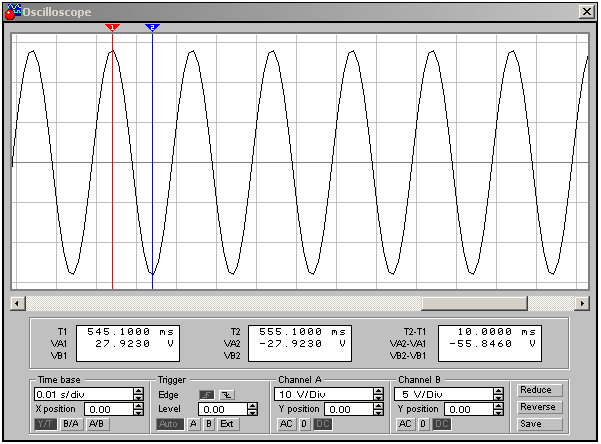The height and width of the screenshot is (444, 601).
Task: Decrease Channel A Y position
Action: 379,413
